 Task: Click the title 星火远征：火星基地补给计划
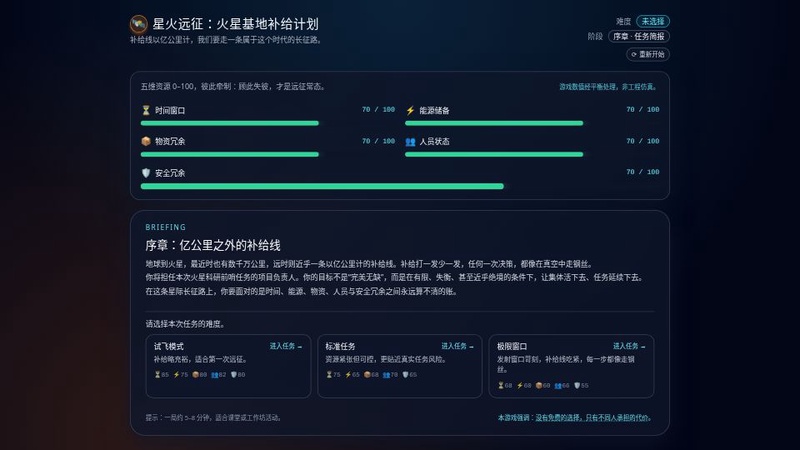tap(235, 24)
